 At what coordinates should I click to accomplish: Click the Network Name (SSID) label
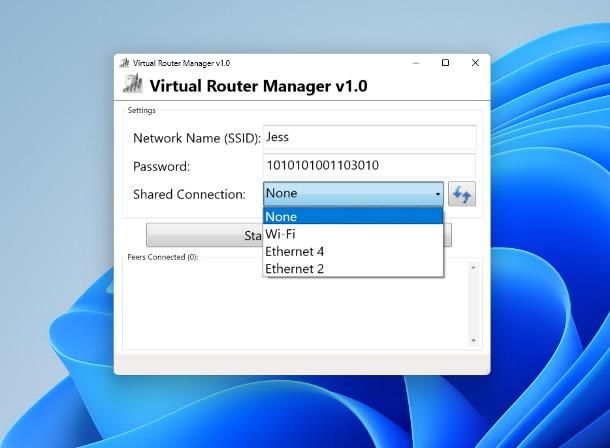(197, 138)
